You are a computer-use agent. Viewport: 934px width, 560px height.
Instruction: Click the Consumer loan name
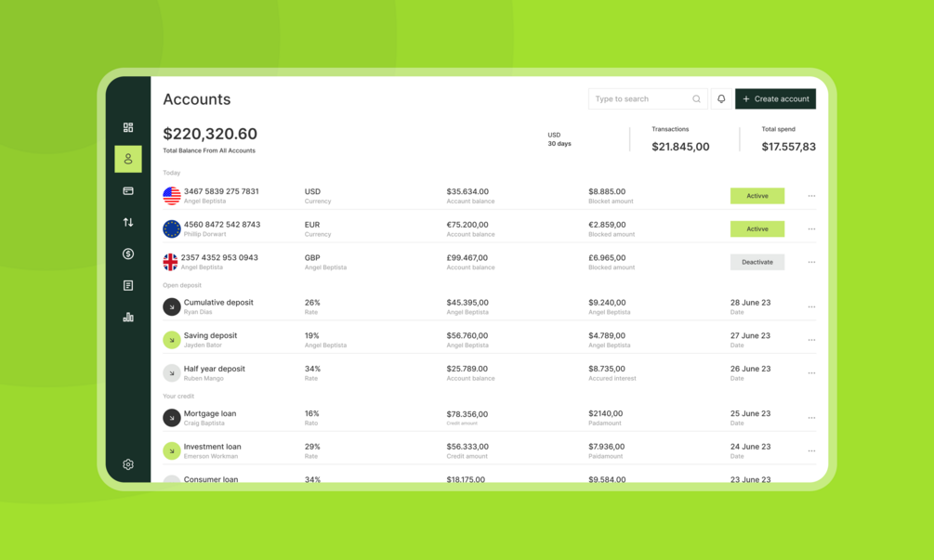[x=211, y=479]
